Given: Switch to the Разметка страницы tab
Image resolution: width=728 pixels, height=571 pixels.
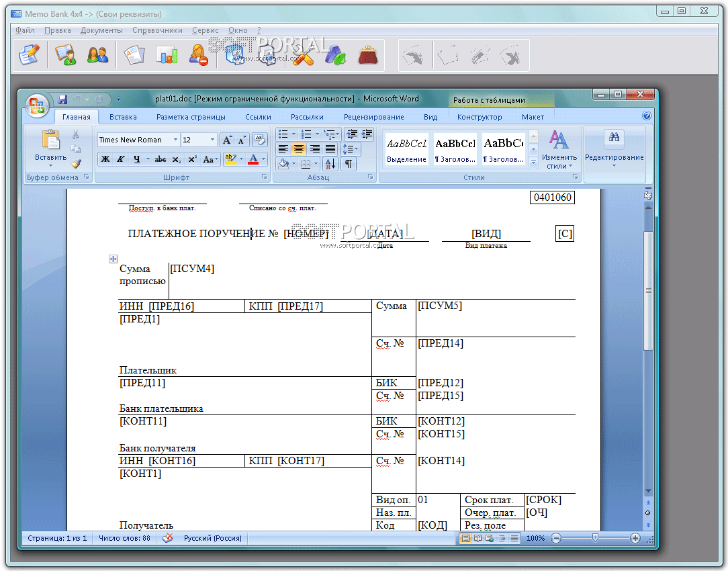Looking at the screenshot, I should [191, 117].
